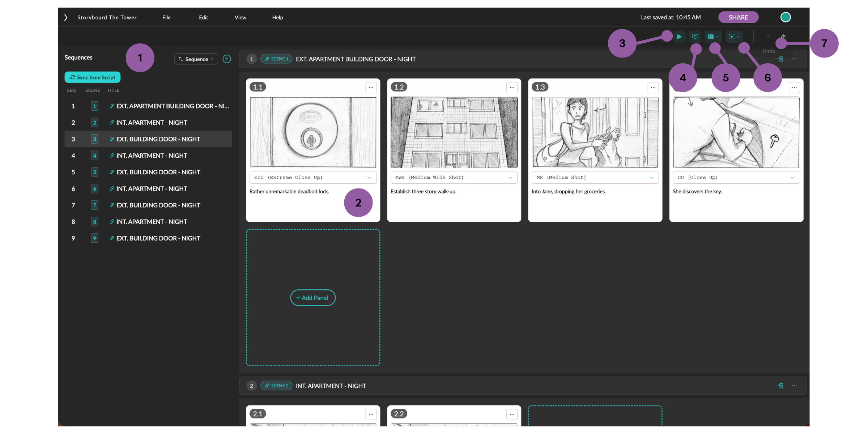The image size is (868, 434).
Task: Open the ellipsis menu on panel 1.2
Action: click(512, 88)
